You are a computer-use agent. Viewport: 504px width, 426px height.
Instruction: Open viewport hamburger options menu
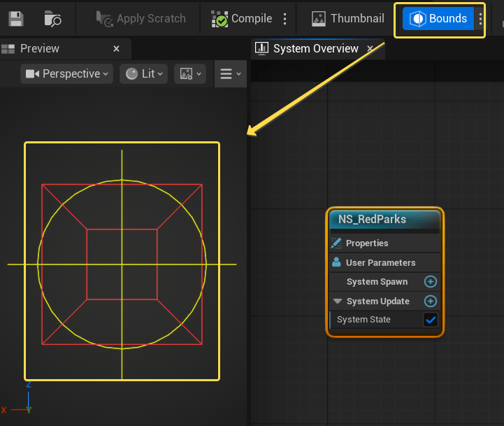click(230, 73)
